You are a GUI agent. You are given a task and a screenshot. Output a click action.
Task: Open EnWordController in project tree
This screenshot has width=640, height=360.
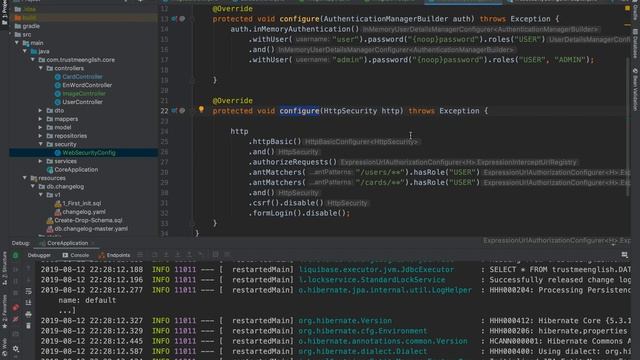click(87, 85)
